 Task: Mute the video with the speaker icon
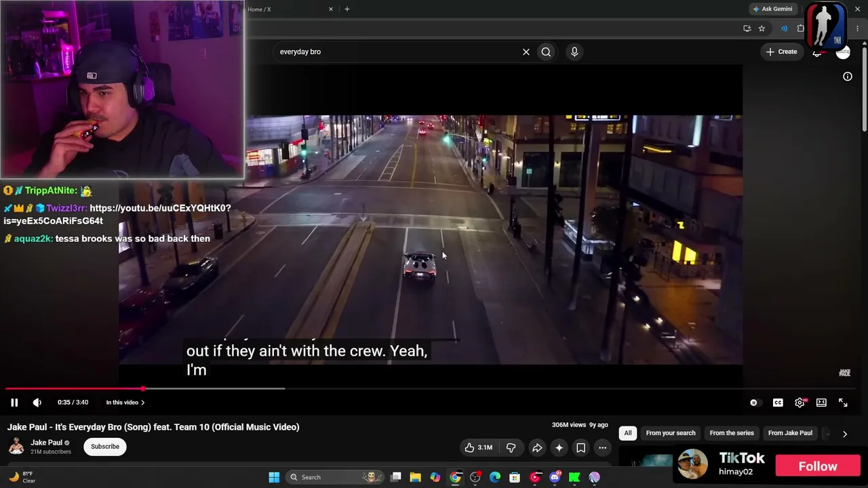pyautogui.click(x=37, y=403)
